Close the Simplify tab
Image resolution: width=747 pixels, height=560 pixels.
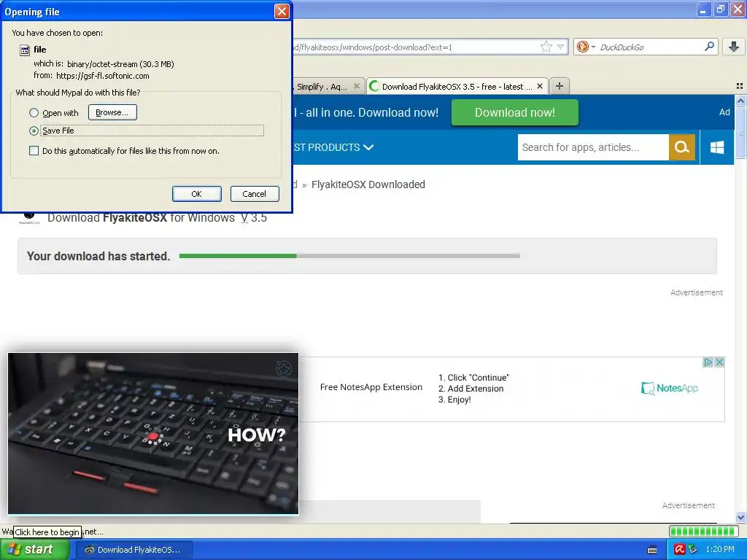click(356, 86)
